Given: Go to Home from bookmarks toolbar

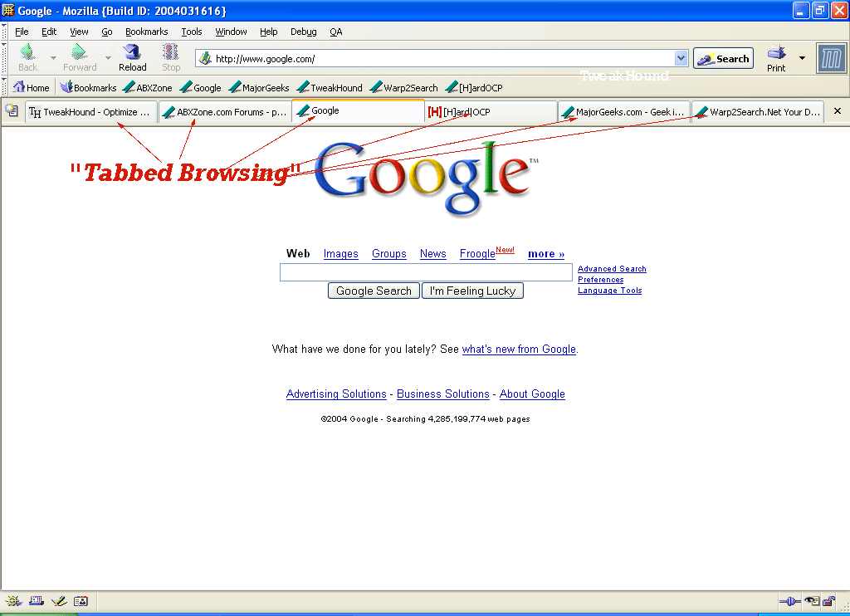Looking at the screenshot, I should pos(32,87).
